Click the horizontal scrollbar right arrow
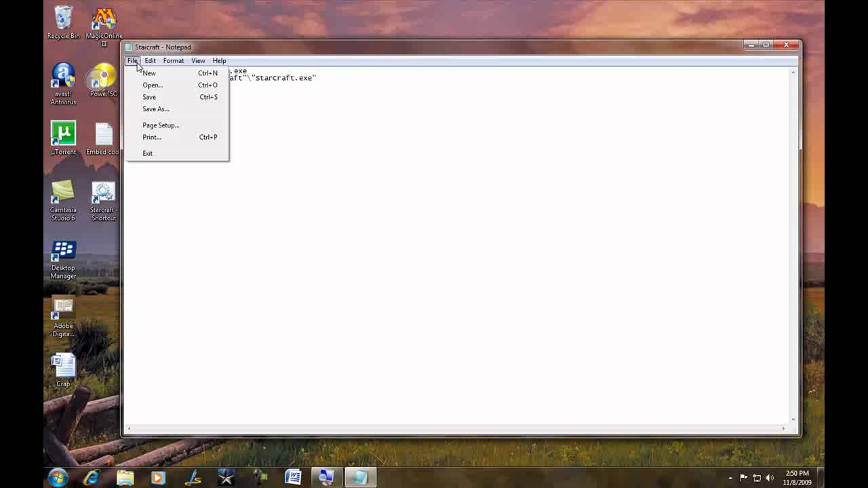Image resolution: width=868 pixels, height=488 pixels. pyautogui.click(x=784, y=428)
